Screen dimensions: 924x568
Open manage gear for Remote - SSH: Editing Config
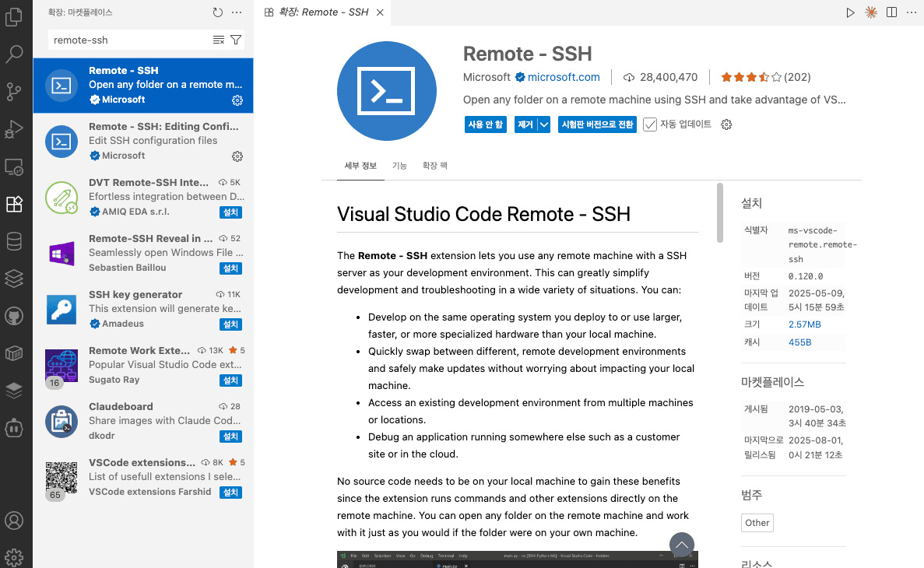237,156
